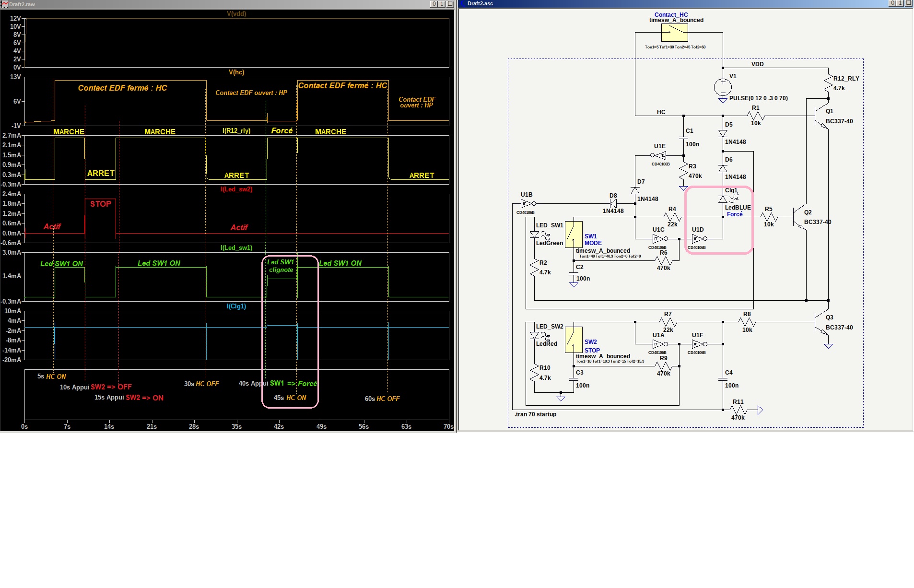Click resistor R8 symbol
The height and width of the screenshot is (588, 914).
click(747, 322)
